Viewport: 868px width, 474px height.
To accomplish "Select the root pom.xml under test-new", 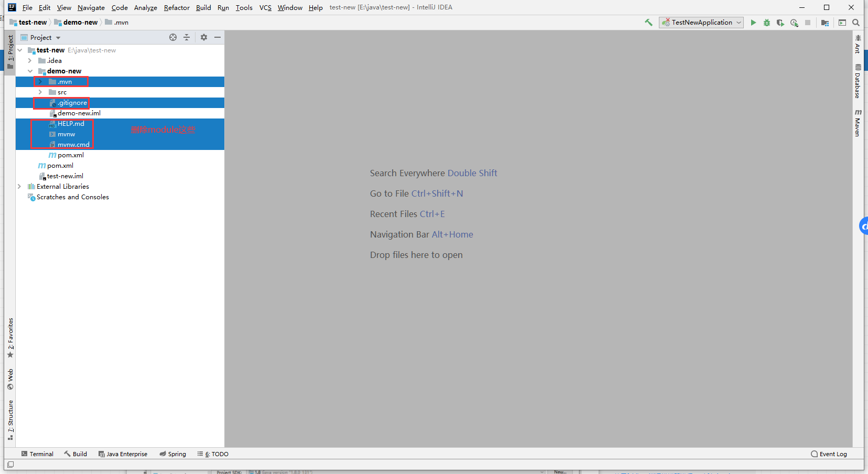I will click(x=120, y=166).
